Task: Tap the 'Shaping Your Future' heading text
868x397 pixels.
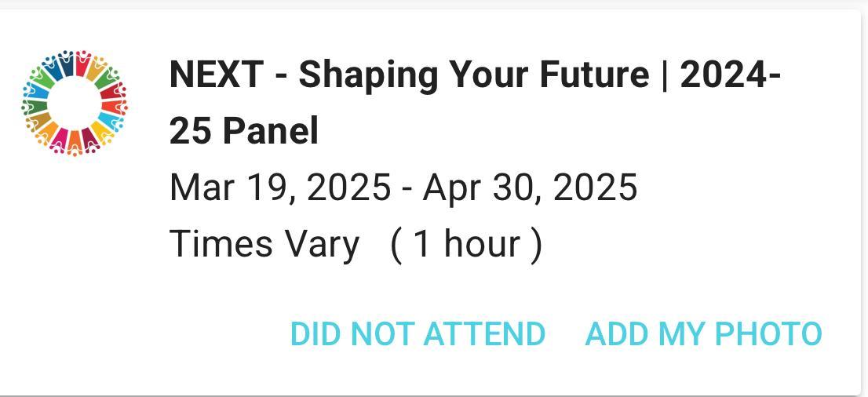Action: pyautogui.click(x=473, y=75)
